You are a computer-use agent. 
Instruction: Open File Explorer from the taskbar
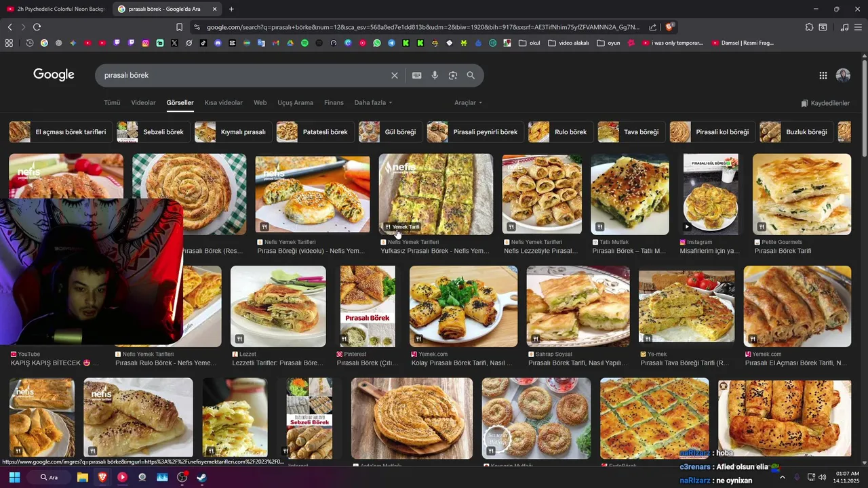(82, 477)
